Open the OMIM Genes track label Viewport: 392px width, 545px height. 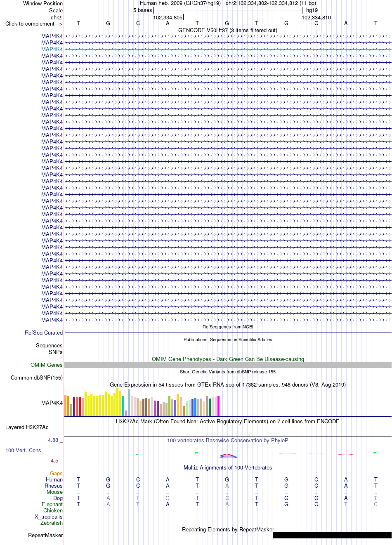click(47, 365)
